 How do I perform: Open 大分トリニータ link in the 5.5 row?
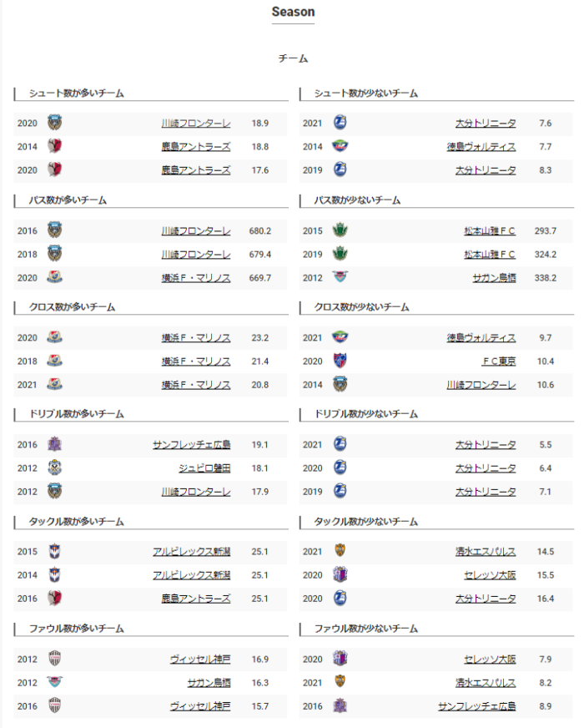tap(486, 445)
